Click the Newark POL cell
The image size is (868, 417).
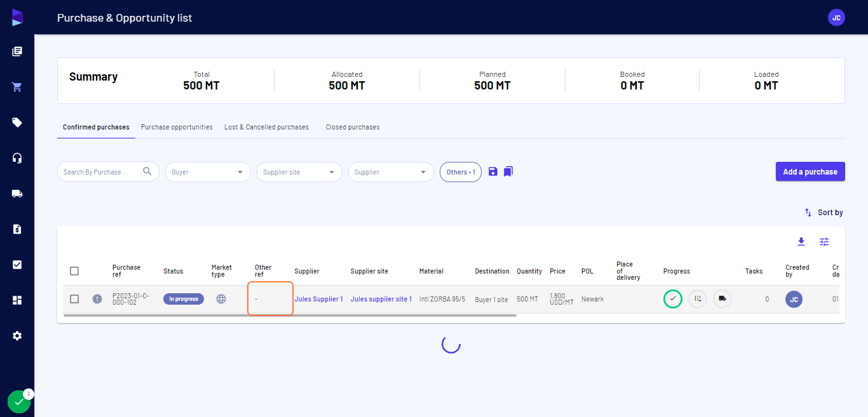point(593,299)
